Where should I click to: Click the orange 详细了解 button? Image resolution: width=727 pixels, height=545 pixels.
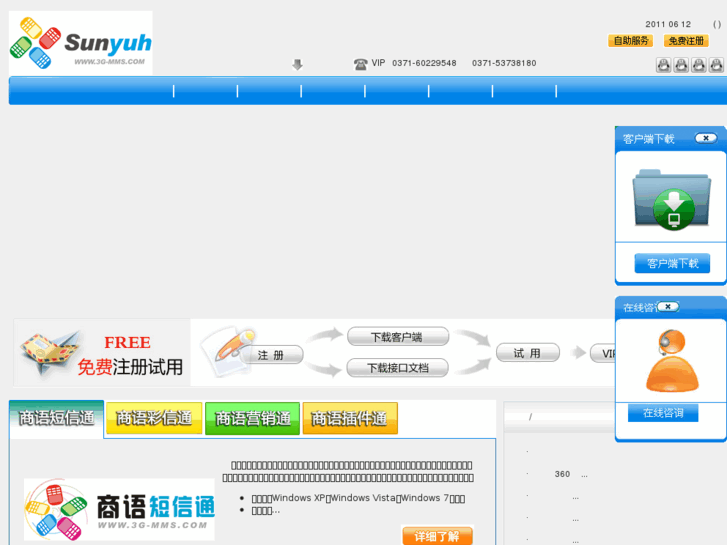point(437,536)
